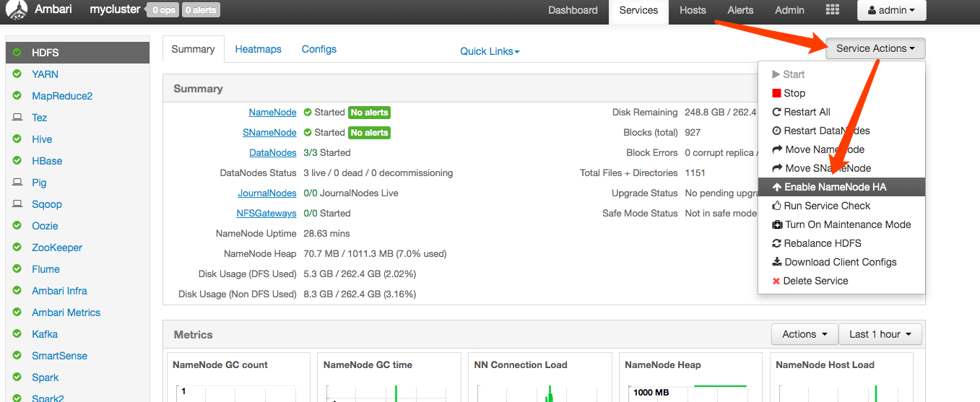Click the green status icon beside HDFS
This screenshot has height=402, width=980.
point(17,53)
